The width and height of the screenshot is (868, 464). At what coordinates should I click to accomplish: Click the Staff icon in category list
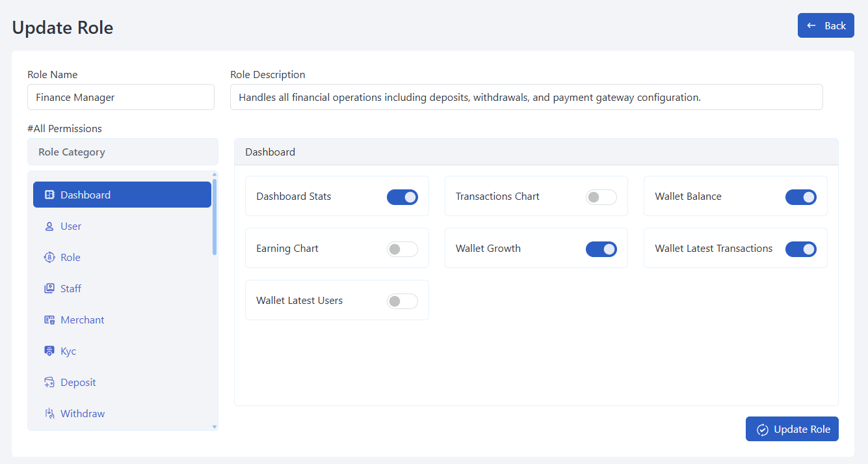pos(49,289)
